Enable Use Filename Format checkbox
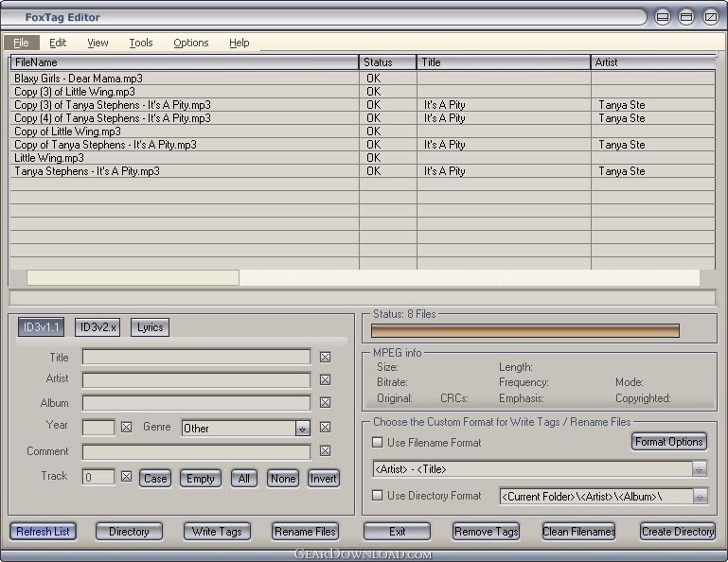The image size is (728, 562). [x=378, y=442]
